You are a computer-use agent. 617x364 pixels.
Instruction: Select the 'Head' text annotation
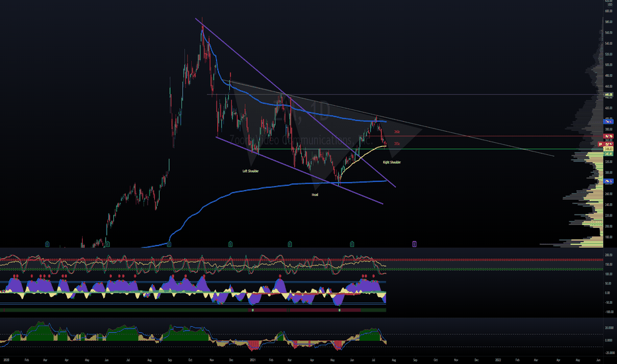pyautogui.click(x=315, y=195)
